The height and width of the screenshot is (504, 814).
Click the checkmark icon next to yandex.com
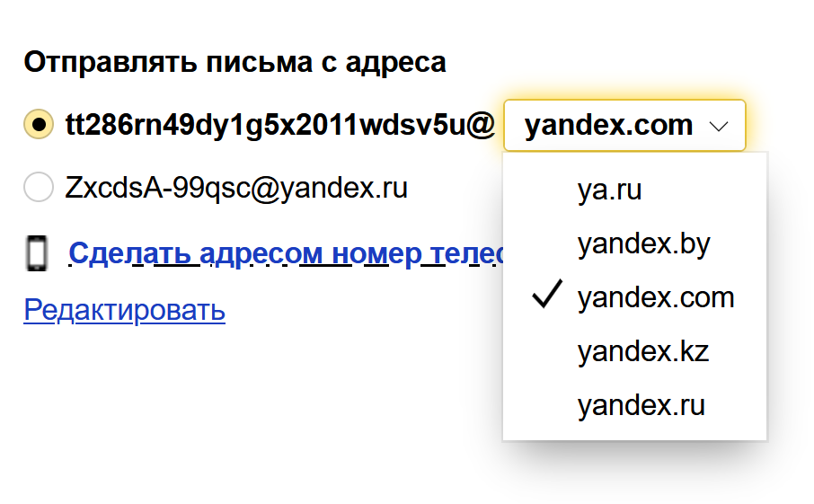point(546,296)
